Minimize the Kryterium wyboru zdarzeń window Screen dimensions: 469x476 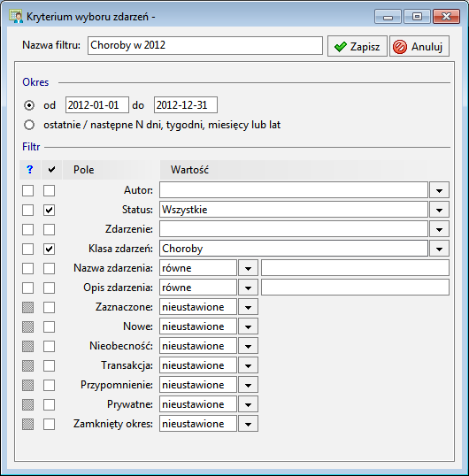[388, 17]
